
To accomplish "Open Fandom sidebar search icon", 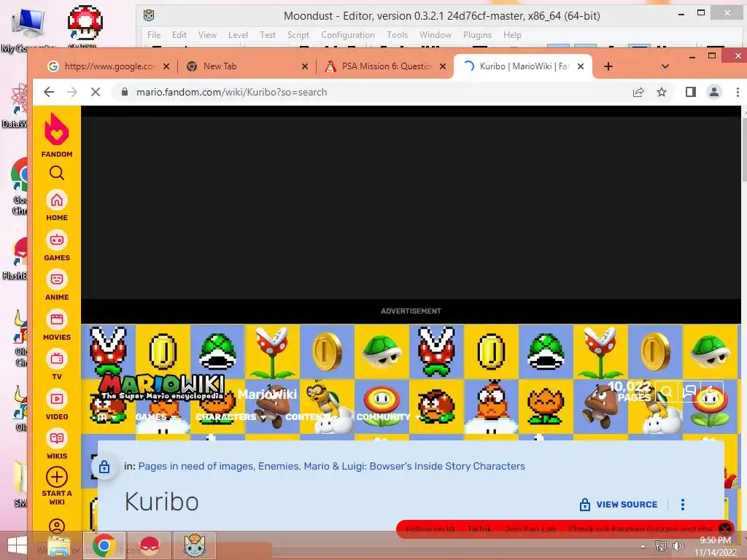I will coord(57,173).
